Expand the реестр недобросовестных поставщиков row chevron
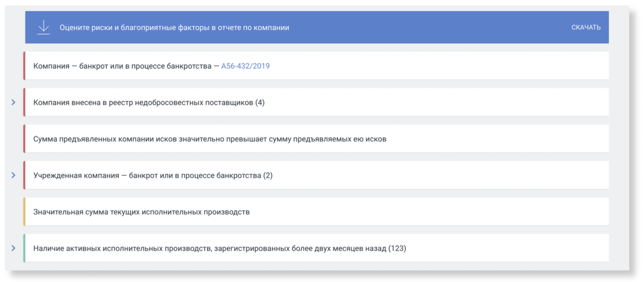This screenshot has height=282, width=644. tap(13, 102)
